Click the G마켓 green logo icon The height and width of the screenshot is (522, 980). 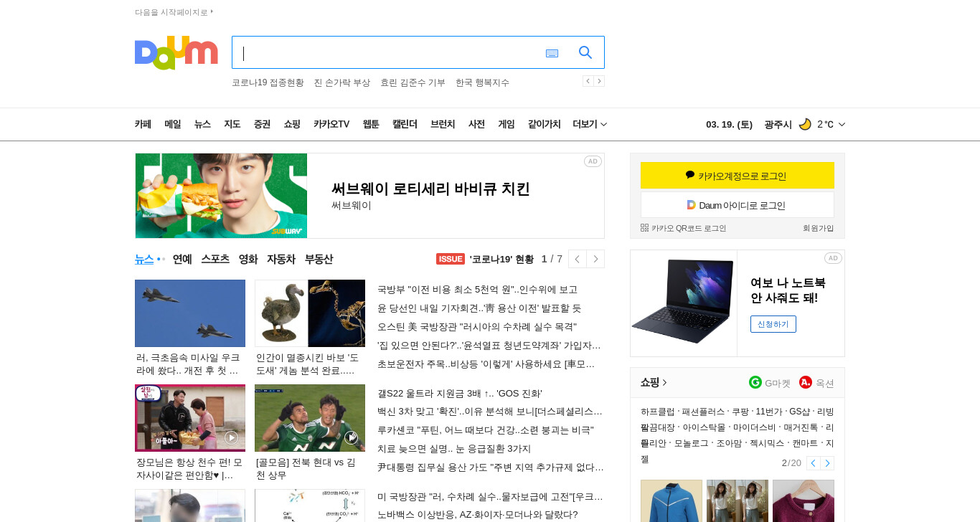(x=755, y=382)
